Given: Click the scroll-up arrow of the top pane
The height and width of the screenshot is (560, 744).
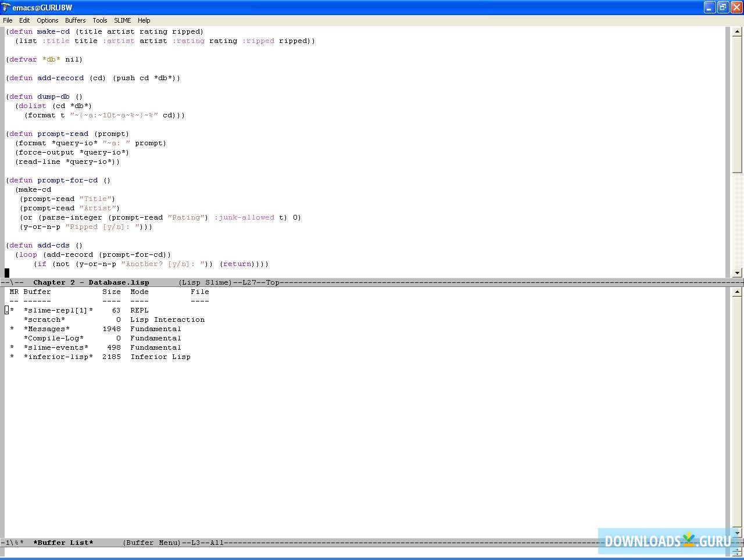Looking at the screenshot, I should click(x=738, y=31).
